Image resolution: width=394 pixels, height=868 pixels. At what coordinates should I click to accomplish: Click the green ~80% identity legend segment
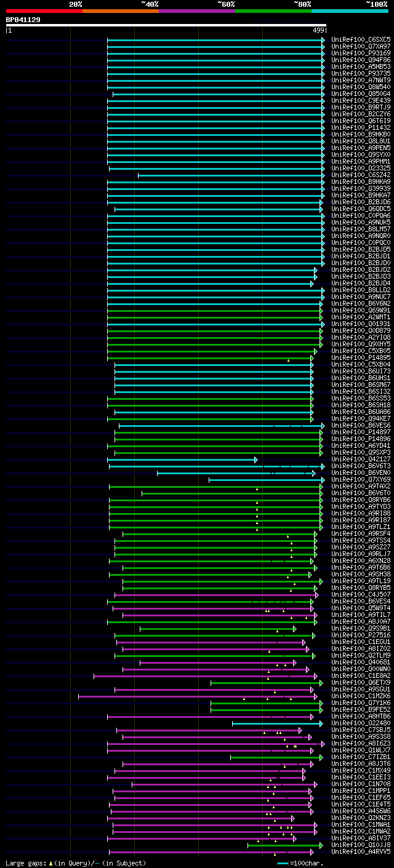(x=273, y=11)
